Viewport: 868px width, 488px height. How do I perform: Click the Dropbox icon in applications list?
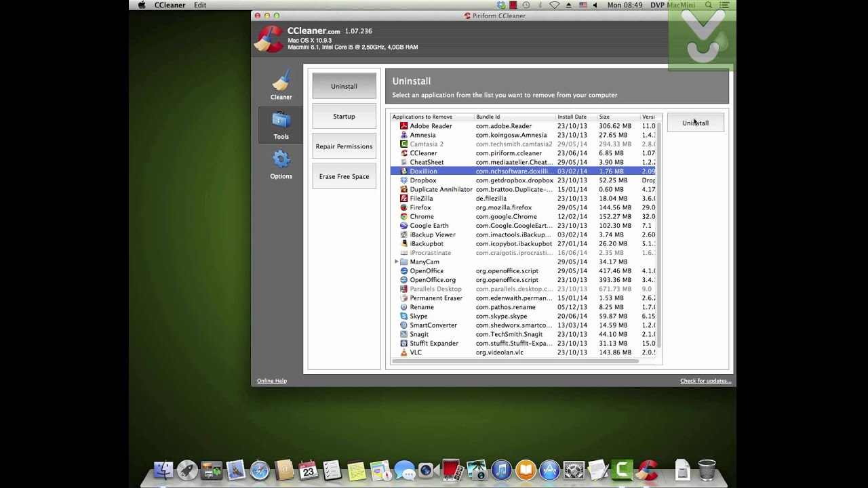[x=403, y=180]
